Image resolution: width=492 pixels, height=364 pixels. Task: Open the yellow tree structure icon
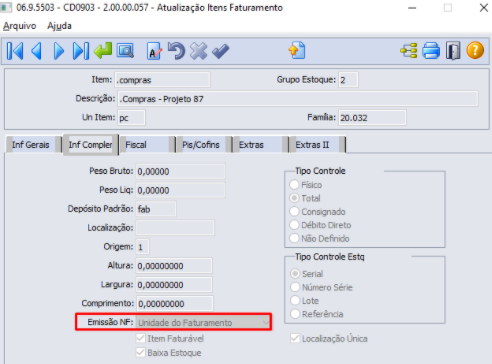pyautogui.click(x=409, y=51)
